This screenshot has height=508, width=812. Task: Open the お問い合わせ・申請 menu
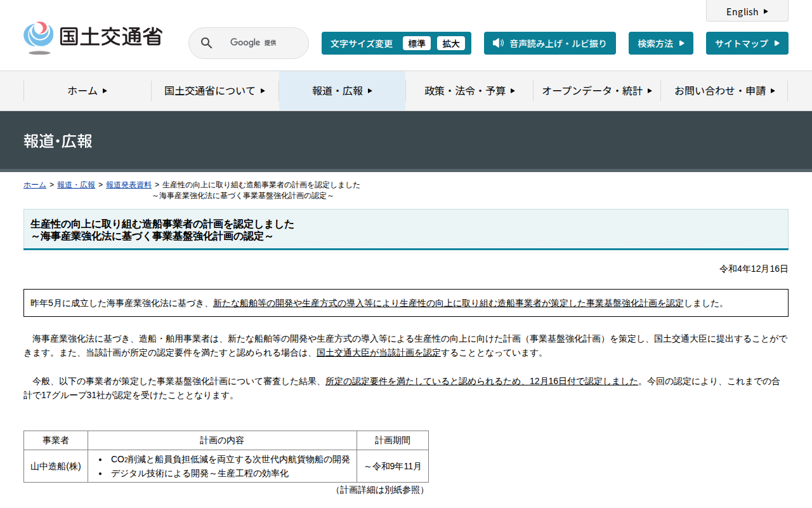coord(724,91)
